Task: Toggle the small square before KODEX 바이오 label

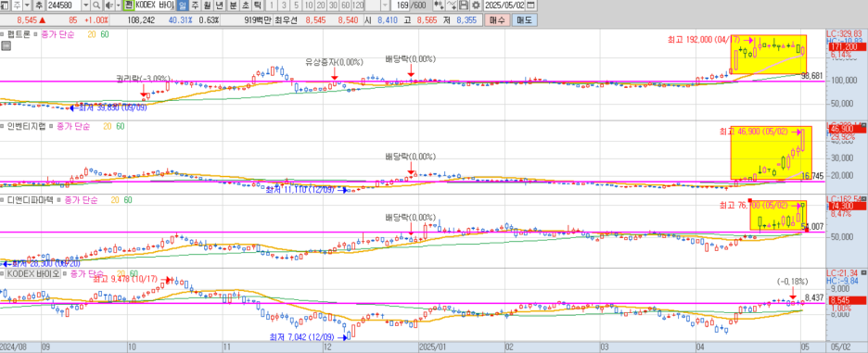Action: (3, 274)
